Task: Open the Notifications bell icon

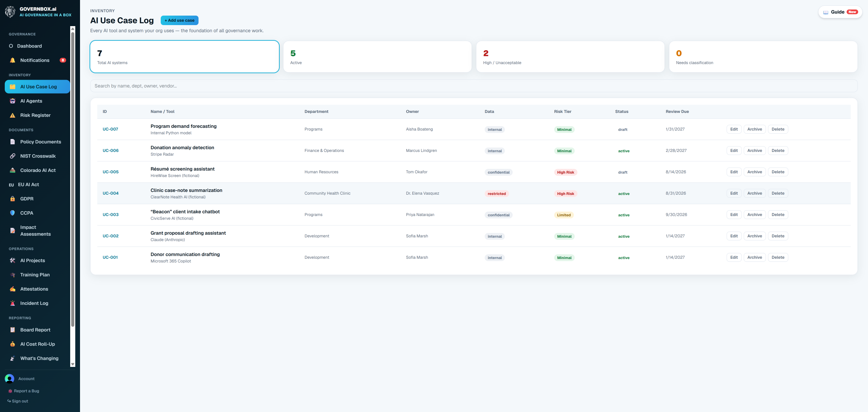Action: point(13,60)
